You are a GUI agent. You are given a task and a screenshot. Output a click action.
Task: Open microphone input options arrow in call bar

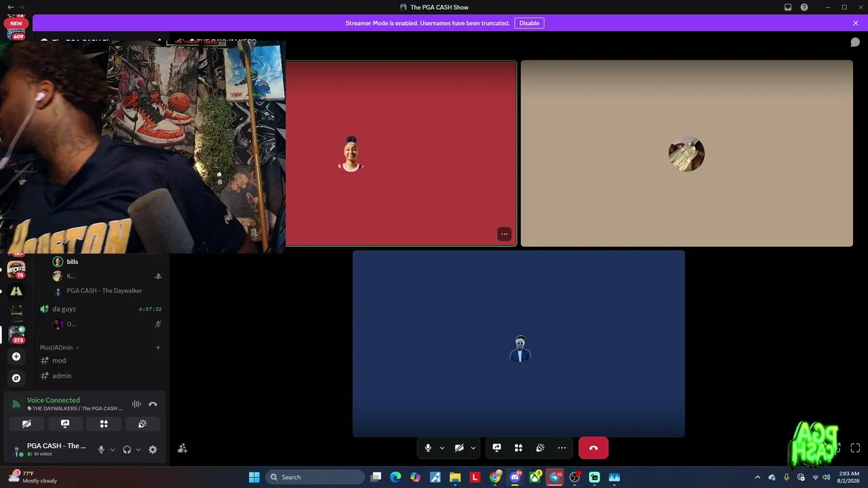pos(442,448)
